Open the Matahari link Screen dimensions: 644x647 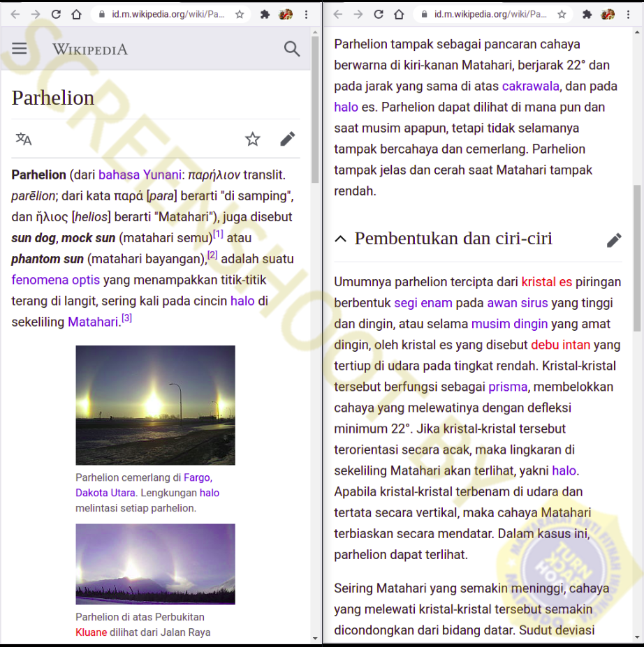click(93, 322)
